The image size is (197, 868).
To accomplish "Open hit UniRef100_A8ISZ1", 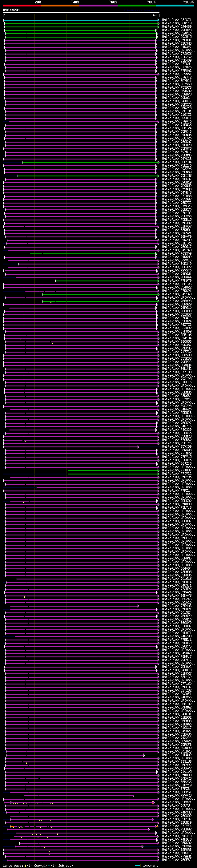I will click(x=176, y=20).
